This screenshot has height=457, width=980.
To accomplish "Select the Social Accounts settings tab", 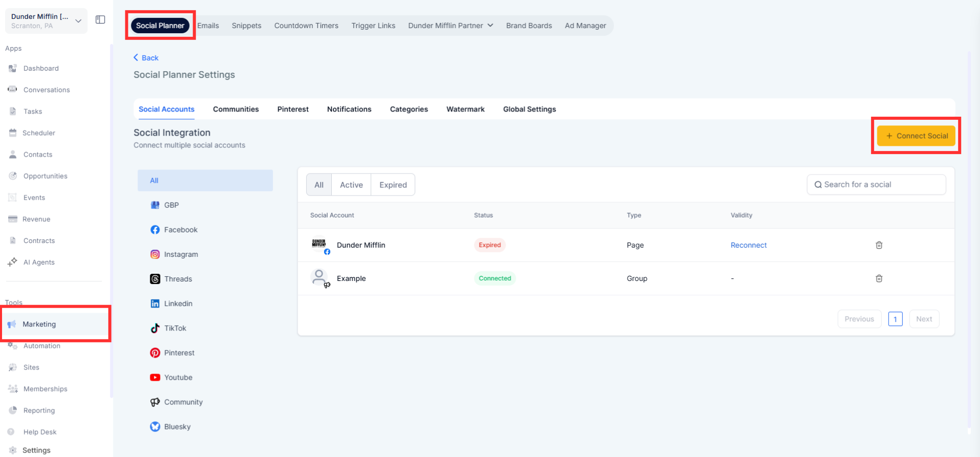I will (x=167, y=109).
